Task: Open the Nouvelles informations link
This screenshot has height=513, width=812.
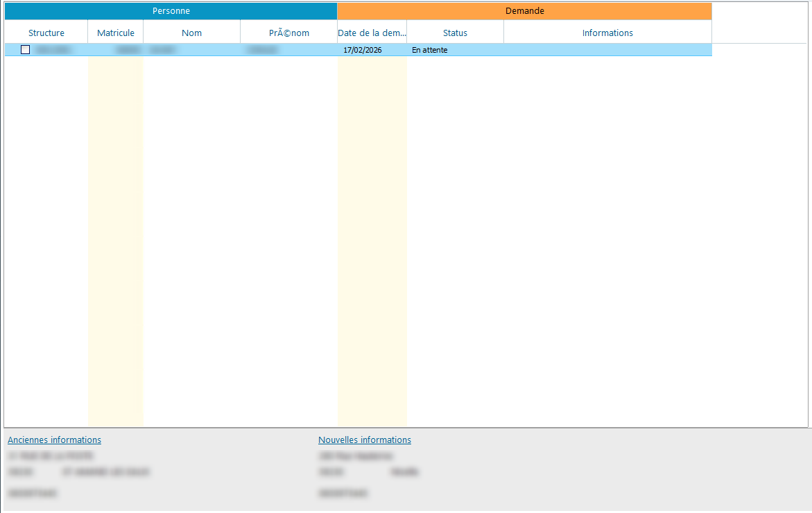Action: pos(365,440)
